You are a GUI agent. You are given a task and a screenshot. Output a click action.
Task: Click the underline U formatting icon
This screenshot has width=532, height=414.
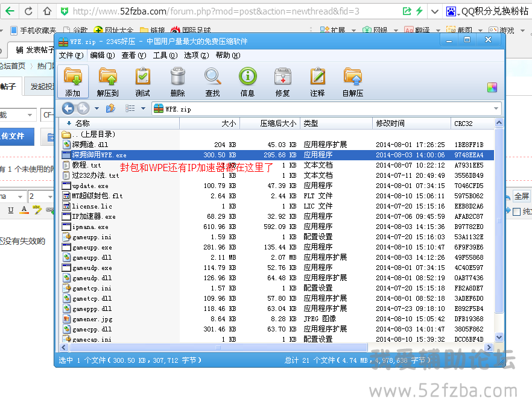(x=10, y=210)
